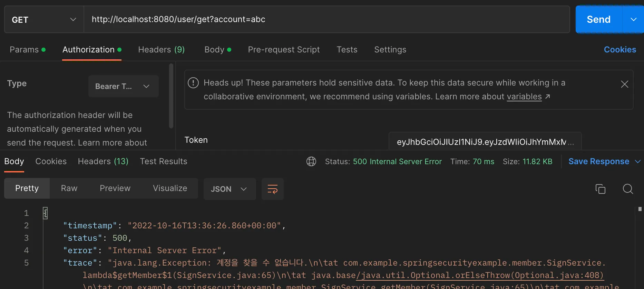Open the Send button dropdown arrow
Viewport: 644px width, 289px height.
point(633,20)
